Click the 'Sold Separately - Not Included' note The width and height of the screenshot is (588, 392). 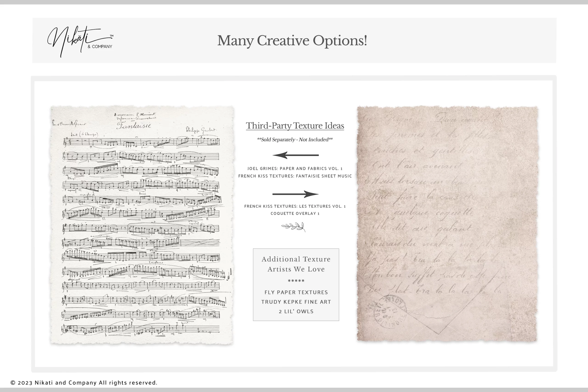pyautogui.click(x=295, y=139)
